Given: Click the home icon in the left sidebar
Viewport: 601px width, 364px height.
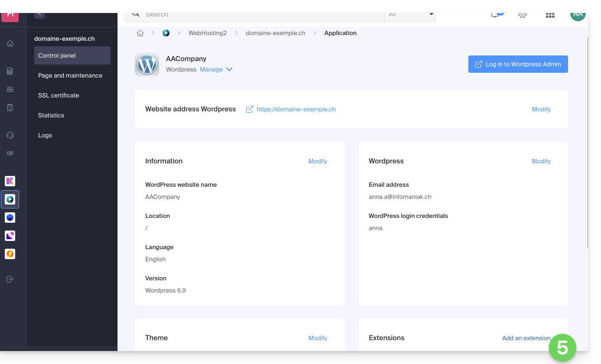Looking at the screenshot, I should coord(10,43).
